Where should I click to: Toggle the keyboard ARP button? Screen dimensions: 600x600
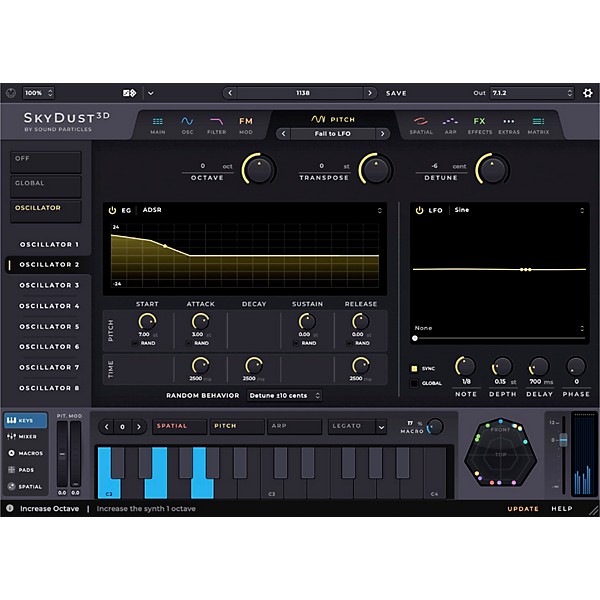coord(294,426)
